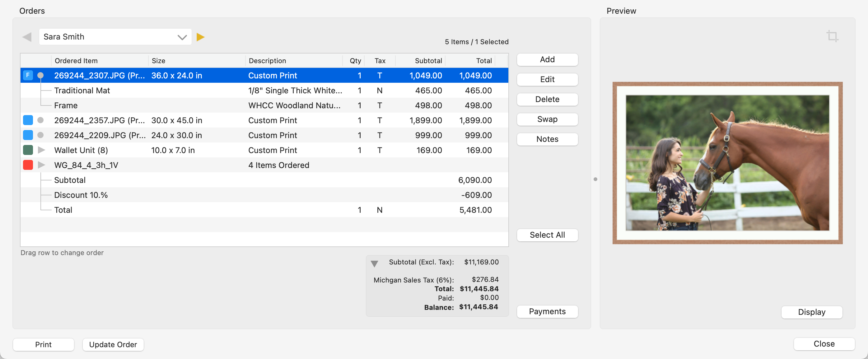
Task: Expand the Wallet Unit (8) row triangle
Action: [41, 150]
